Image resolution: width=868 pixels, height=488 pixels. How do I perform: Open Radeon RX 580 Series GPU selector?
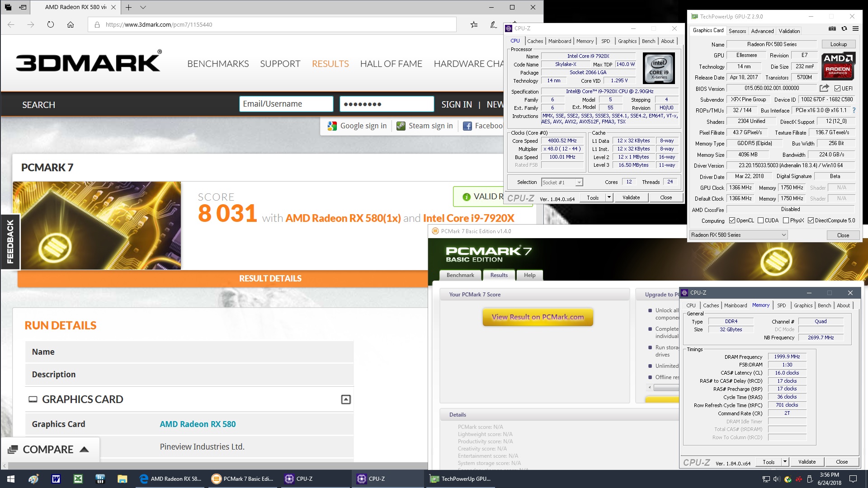click(x=739, y=235)
